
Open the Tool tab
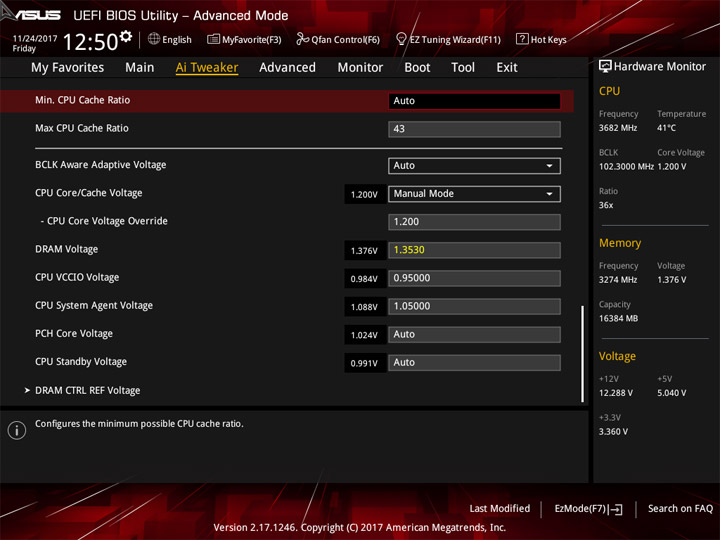pos(463,68)
